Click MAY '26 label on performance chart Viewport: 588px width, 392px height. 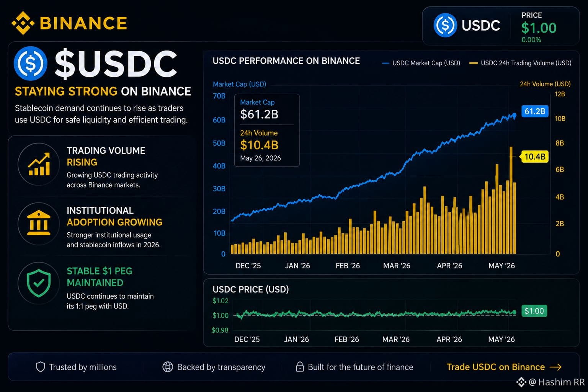(x=501, y=266)
